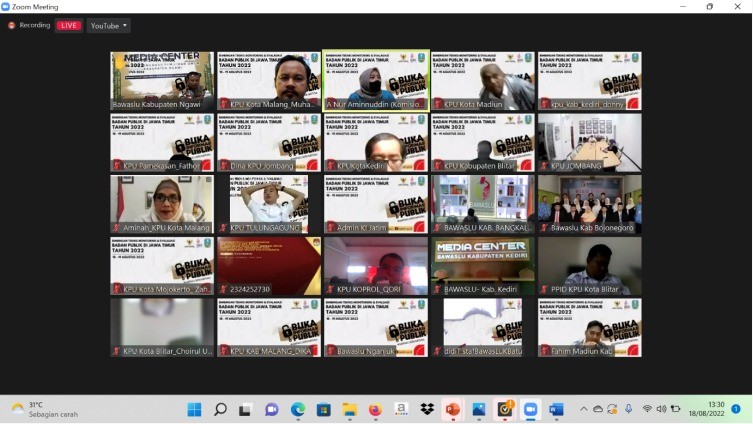
Task: Select the Bawaslu Kab Bojonegoro video tile
Action: [589, 204]
